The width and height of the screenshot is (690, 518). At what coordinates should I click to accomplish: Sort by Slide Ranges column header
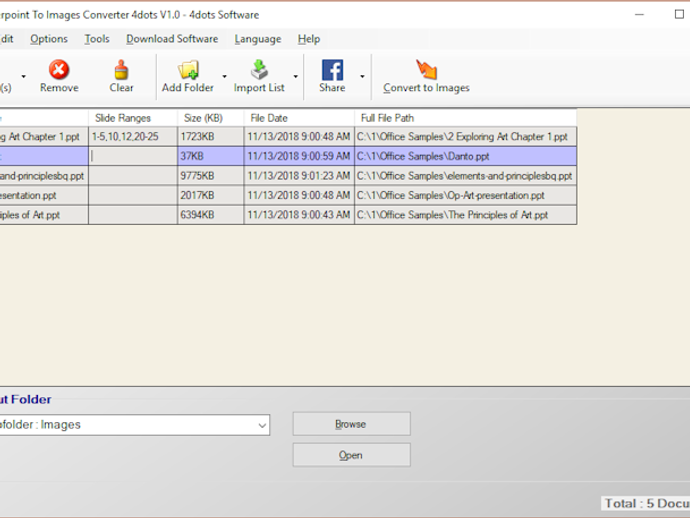[133, 118]
